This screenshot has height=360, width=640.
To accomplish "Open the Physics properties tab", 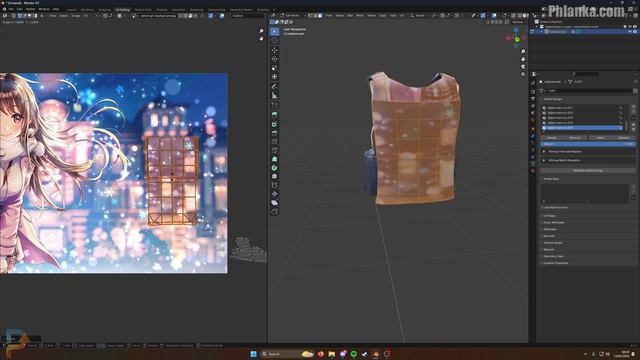I will pyautogui.click(x=533, y=150).
